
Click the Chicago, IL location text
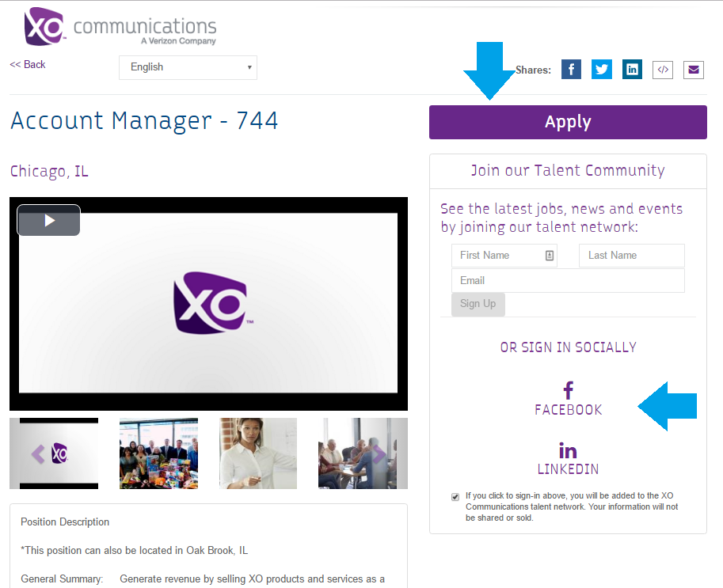click(x=49, y=172)
